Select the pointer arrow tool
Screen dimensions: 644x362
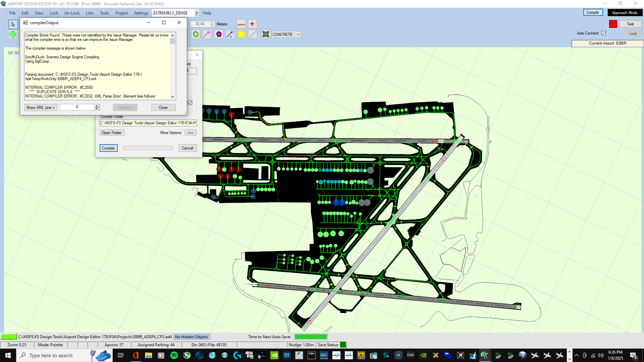pos(13,24)
